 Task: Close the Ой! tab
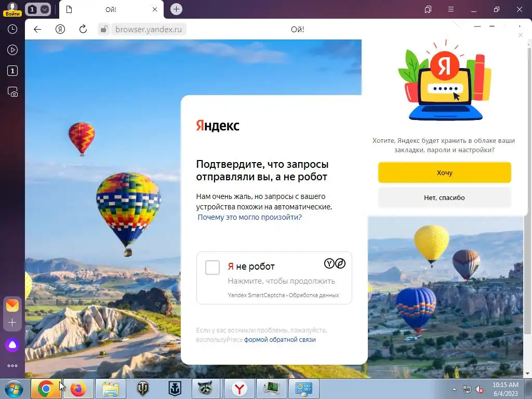coord(155,9)
